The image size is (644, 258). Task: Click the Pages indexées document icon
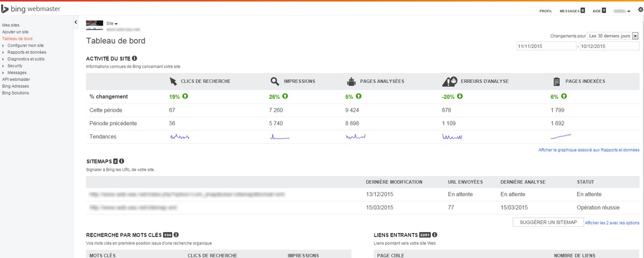(x=557, y=81)
